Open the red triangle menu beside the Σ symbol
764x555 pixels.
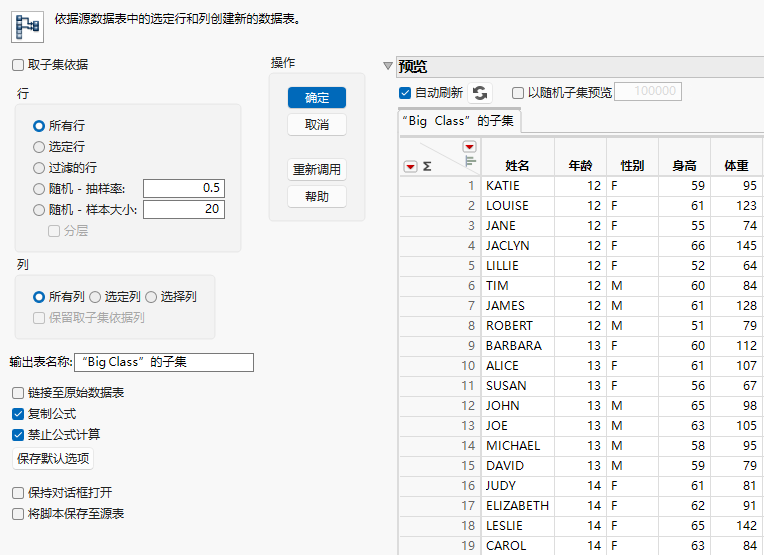[x=410, y=167]
